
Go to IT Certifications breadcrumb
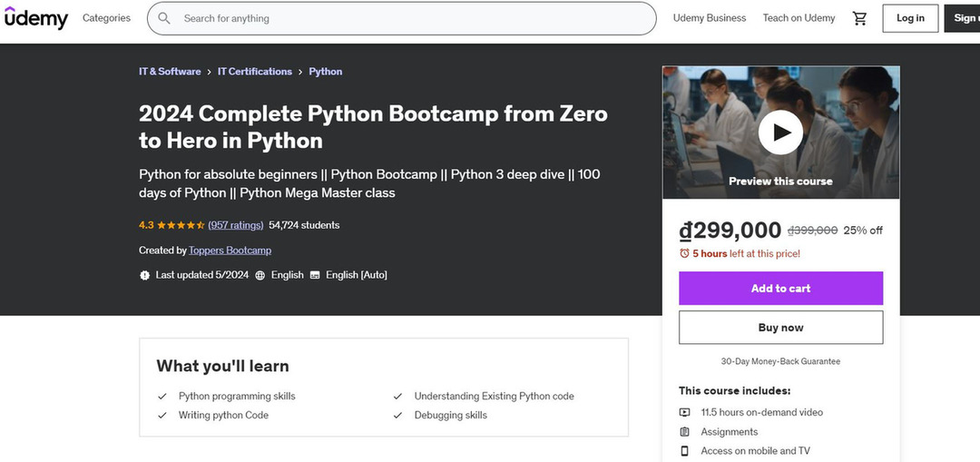coord(255,72)
